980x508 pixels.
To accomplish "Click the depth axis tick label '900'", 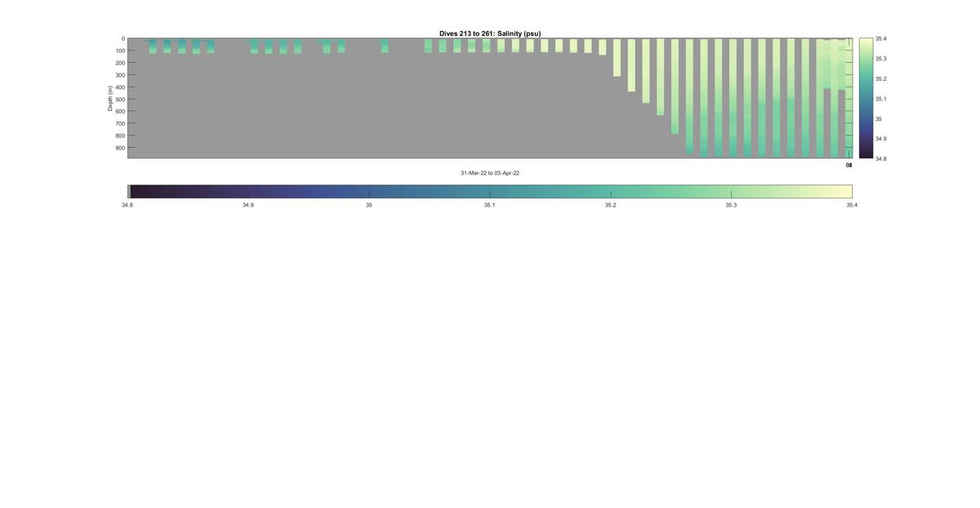I will (x=120, y=148).
